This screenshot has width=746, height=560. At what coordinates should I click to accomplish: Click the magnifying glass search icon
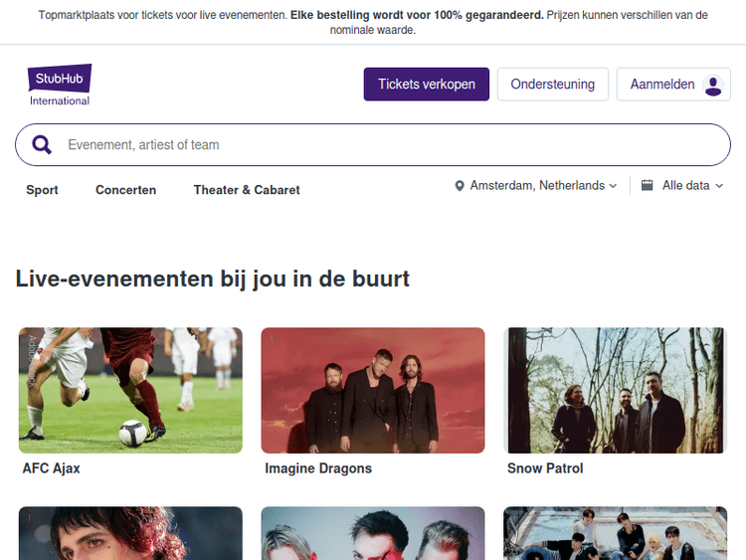[x=42, y=144]
